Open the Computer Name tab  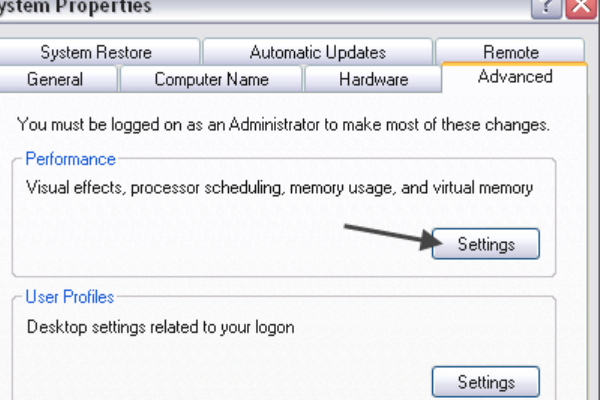tap(212, 79)
